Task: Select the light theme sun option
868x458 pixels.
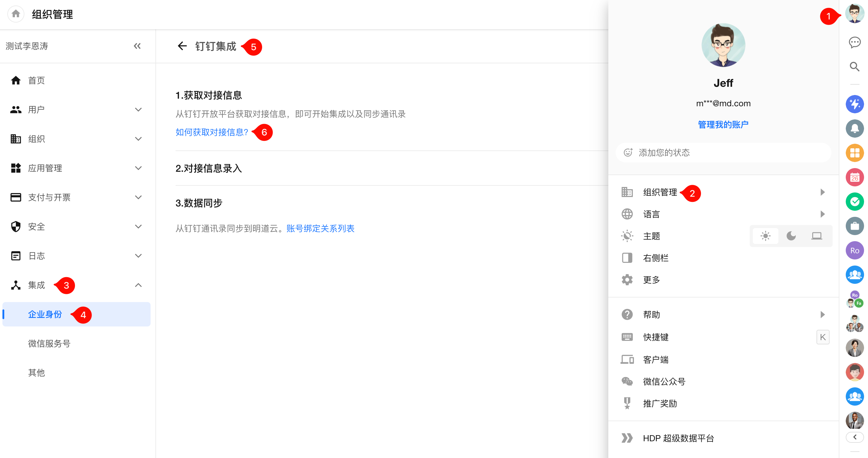Action: pos(765,236)
